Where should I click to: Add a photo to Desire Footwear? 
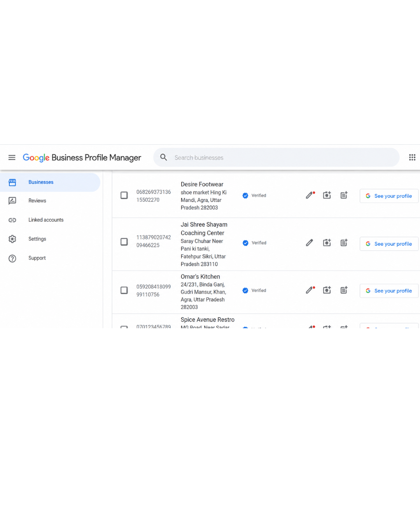pyautogui.click(x=327, y=195)
